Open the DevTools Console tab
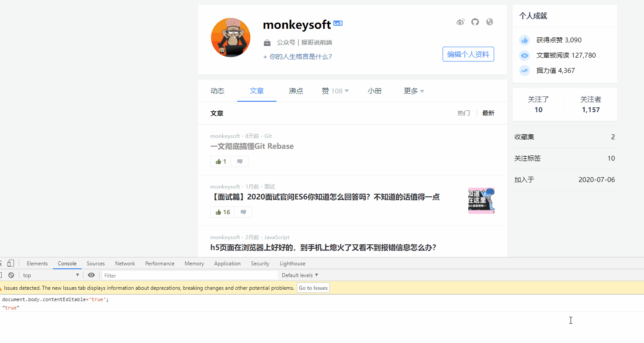This screenshot has height=343, width=644. [67, 264]
